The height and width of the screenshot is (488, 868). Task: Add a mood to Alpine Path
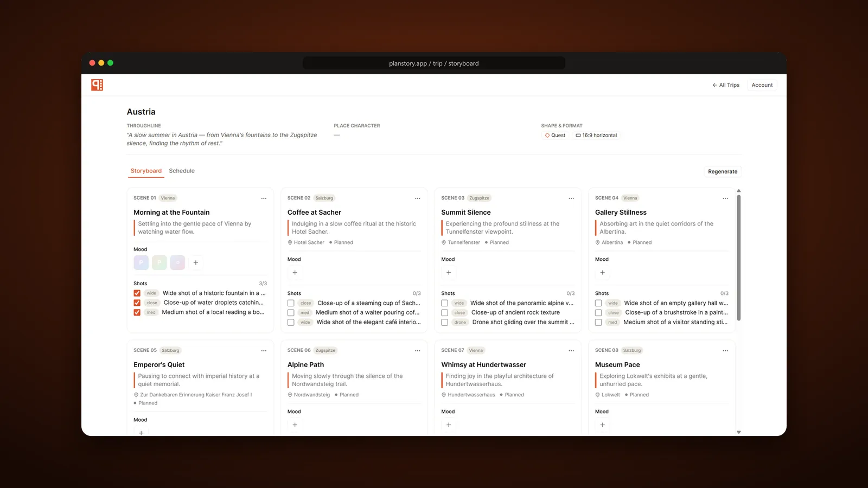[295, 425]
